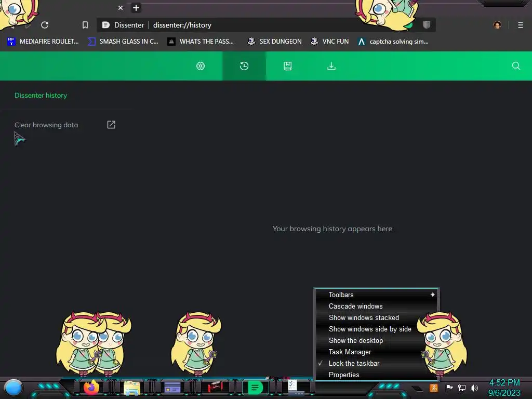Open external link icon beside Clear browsing data
Image resolution: width=532 pixels, height=399 pixels.
coord(111,125)
